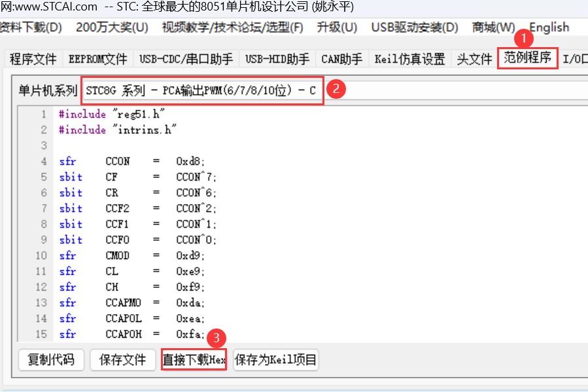Switch to the 头文件 tab
Viewport: 588px width, 392px height.
pos(474,59)
